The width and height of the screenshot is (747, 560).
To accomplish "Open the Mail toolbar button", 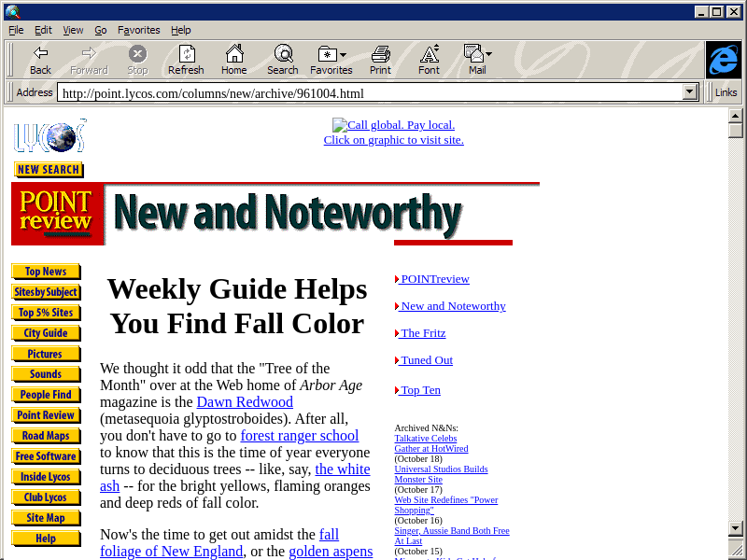I will point(477,60).
